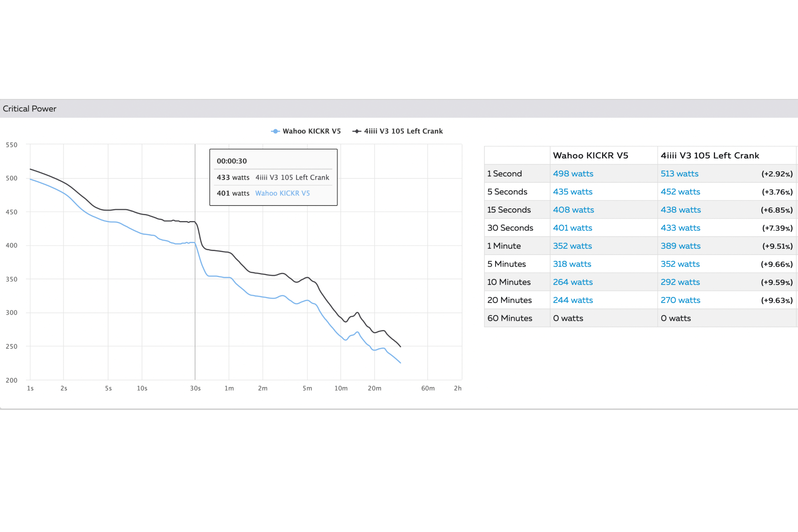Open 389 watts in 1 Minute row

tap(681, 246)
